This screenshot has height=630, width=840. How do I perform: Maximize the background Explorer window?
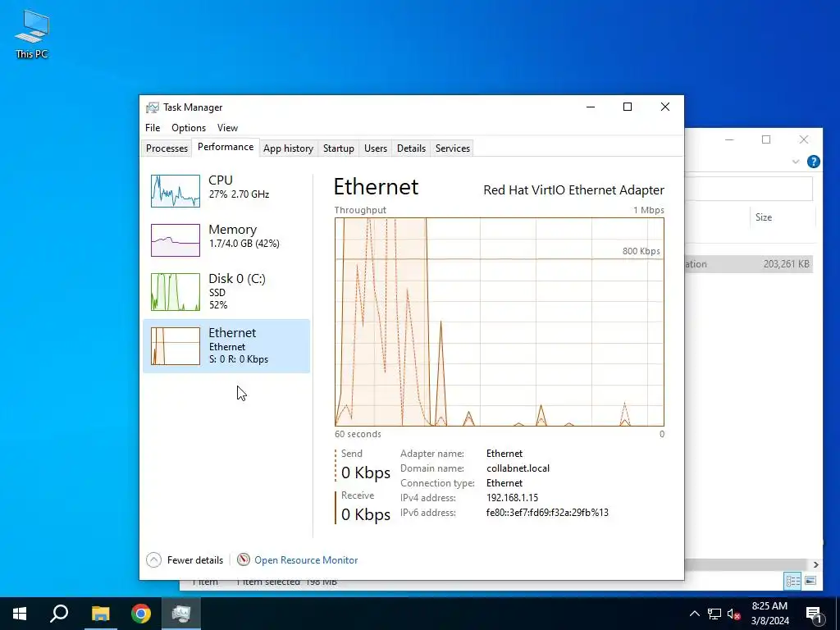766,139
